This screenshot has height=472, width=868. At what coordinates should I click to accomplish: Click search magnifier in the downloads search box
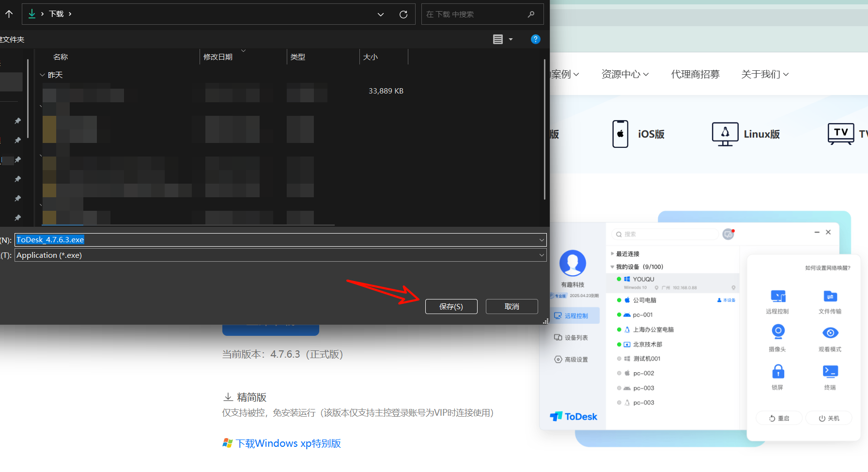pyautogui.click(x=531, y=15)
